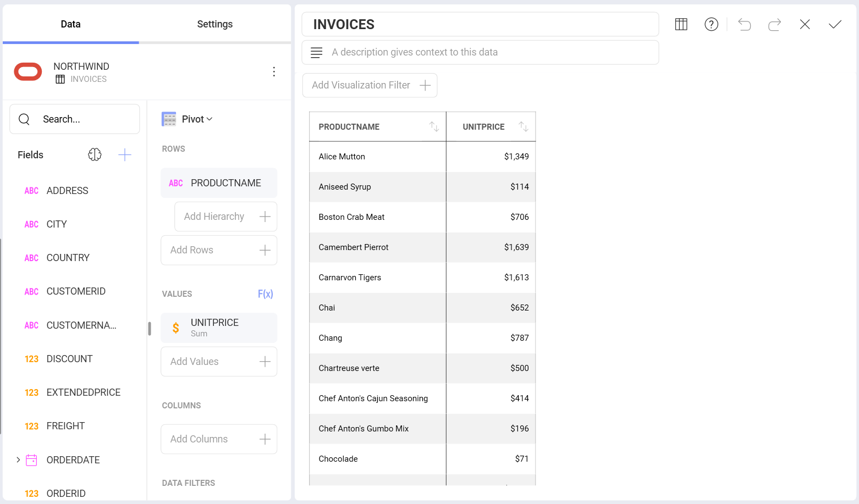Confirm changes with the checkmark icon

835,24
